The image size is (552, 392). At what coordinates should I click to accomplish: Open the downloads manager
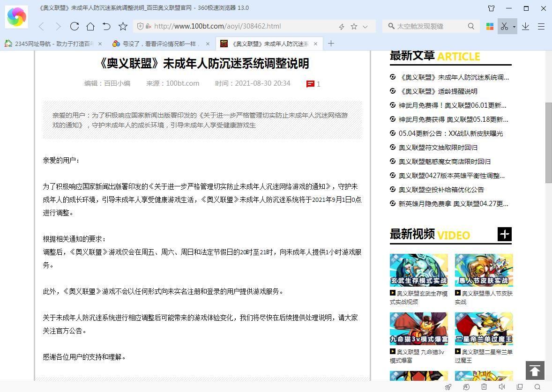pyautogui.click(x=525, y=26)
